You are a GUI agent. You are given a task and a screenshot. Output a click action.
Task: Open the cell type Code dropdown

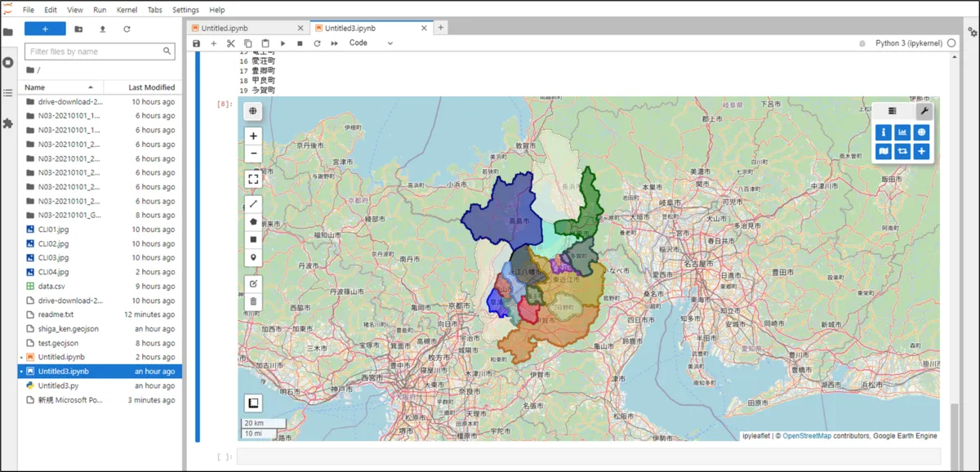point(371,43)
